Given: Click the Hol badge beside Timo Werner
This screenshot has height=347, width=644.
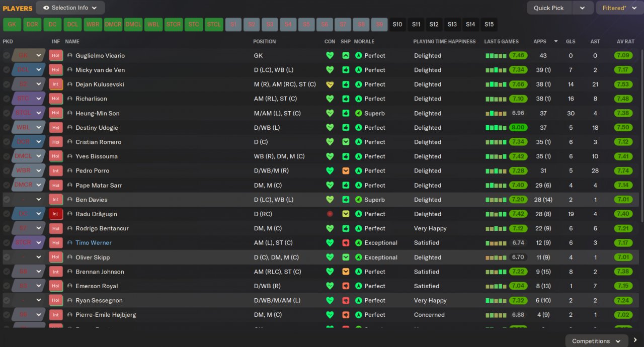Looking at the screenshot, I should pos(55,243).
